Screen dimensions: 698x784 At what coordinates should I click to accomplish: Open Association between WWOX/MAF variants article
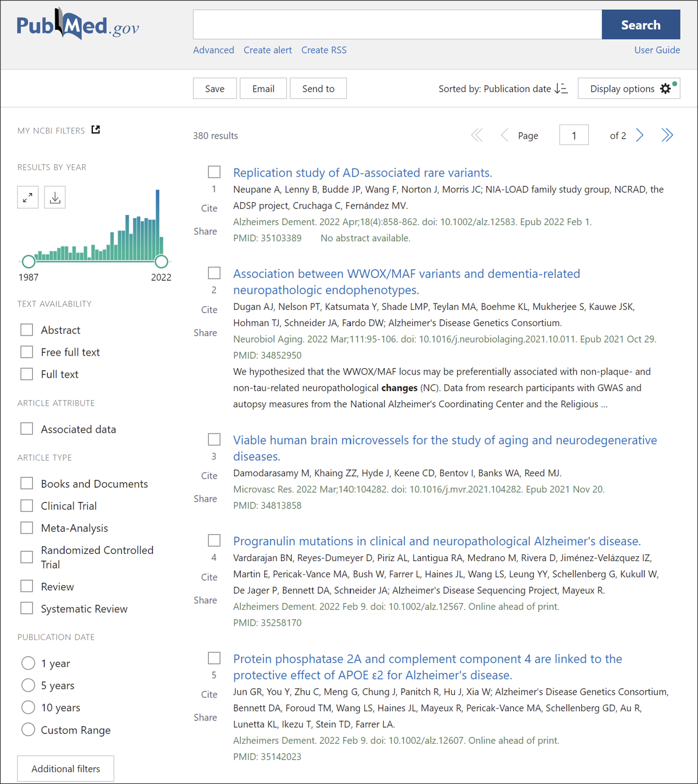point(407,282)
